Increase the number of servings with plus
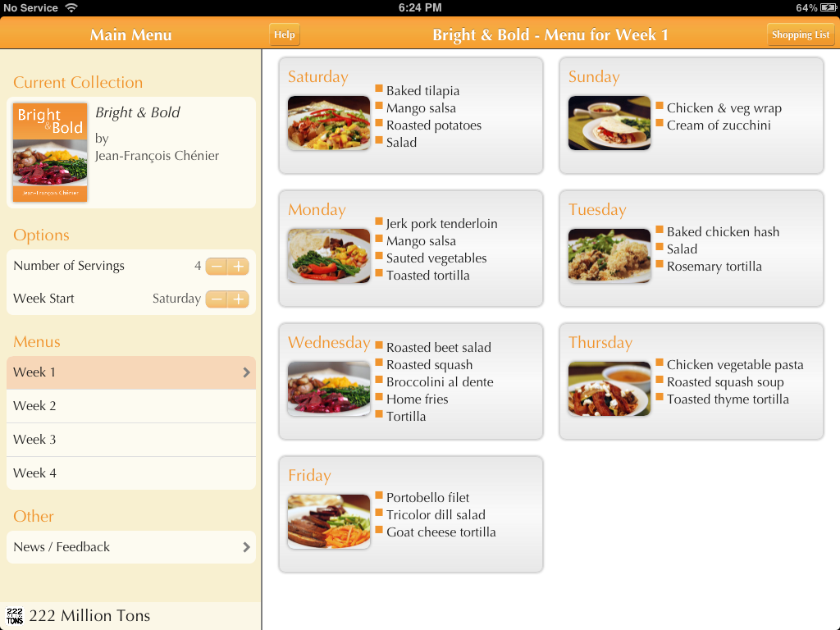This screenshot has width=840, height=630. (238, 267)
